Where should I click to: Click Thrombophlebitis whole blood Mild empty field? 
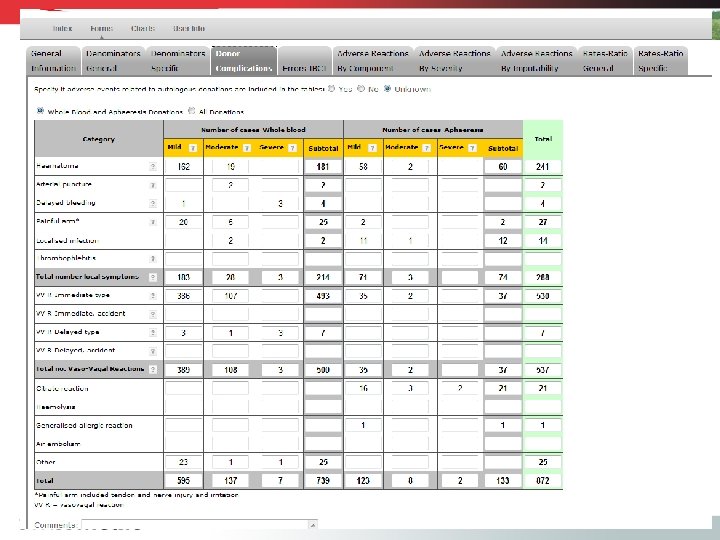[x=184, y=259]
